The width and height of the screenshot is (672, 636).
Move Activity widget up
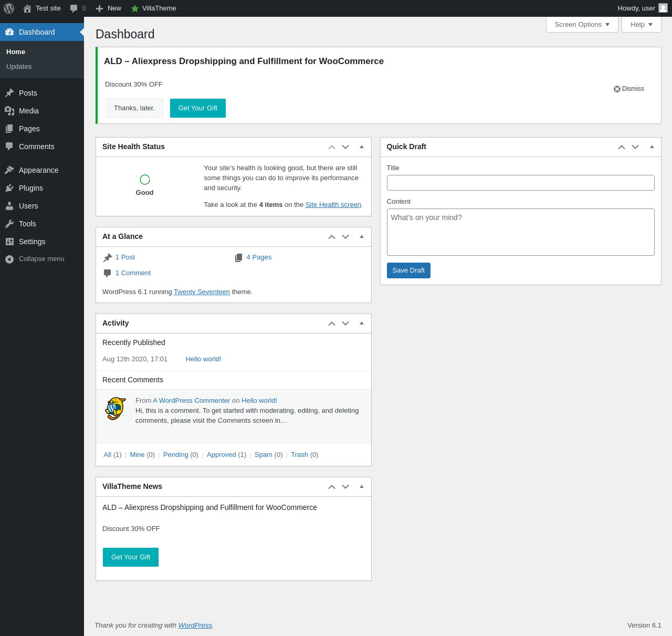coord(332,324)
